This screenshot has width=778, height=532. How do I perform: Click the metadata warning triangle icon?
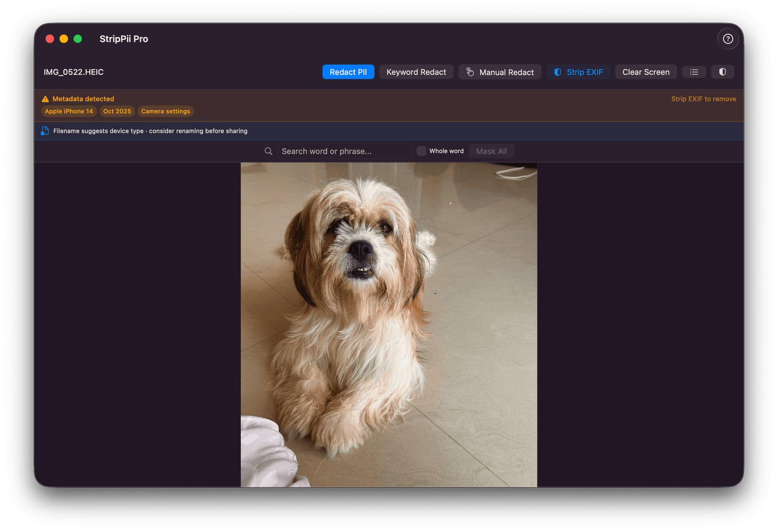tap(45, 99)
